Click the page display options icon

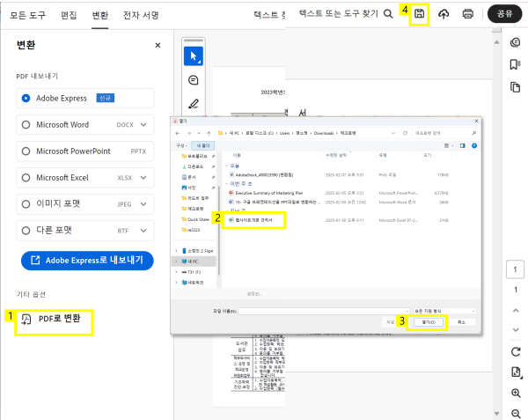[x=516, y=372]
